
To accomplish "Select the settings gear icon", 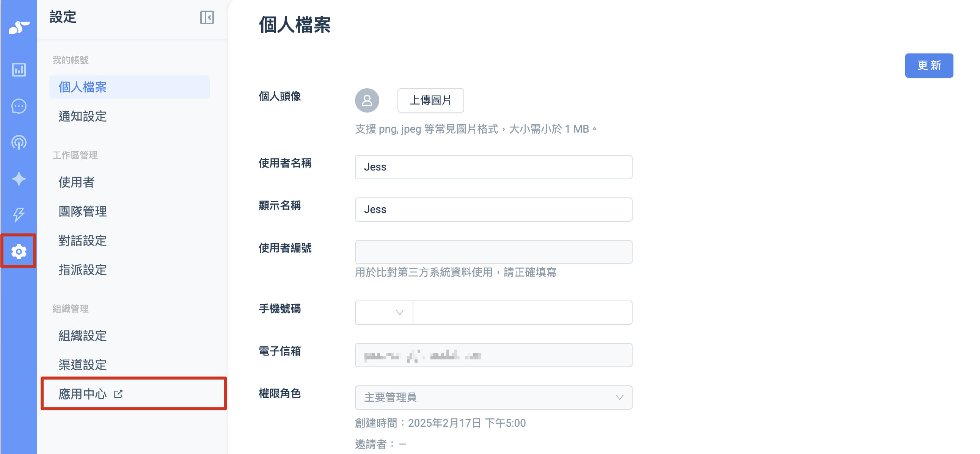I will tap(19, 251).
